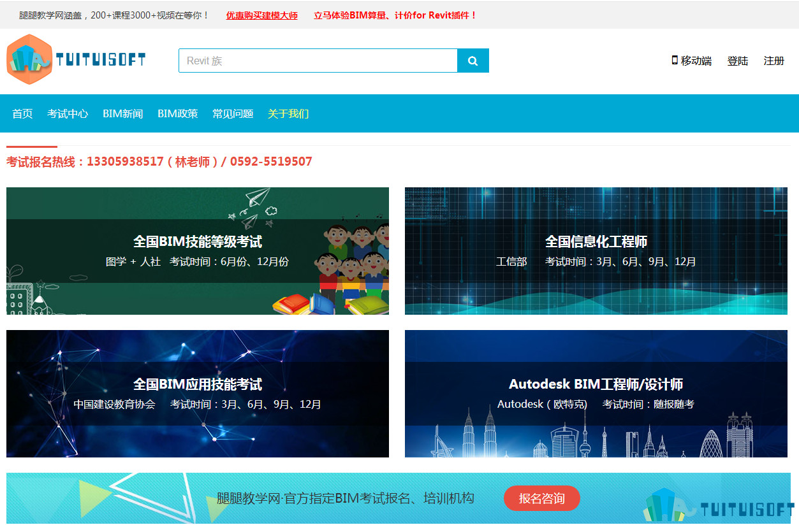The width and height of the screenshot is (799, 532).
Task: Open the 全国BIM应用技能考试 banner
Action: pyautogui.click(x=198, y=394)
